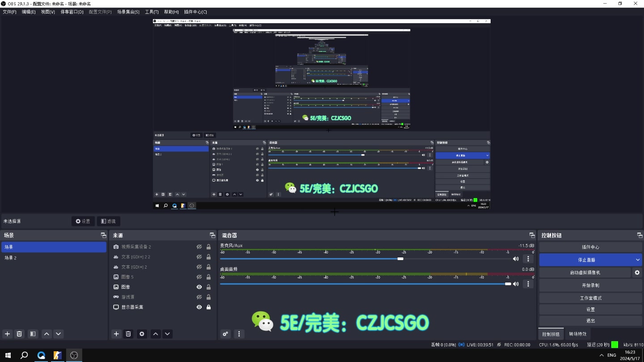Open 麦克风/Aux three-dot options menu

[528, 259]
